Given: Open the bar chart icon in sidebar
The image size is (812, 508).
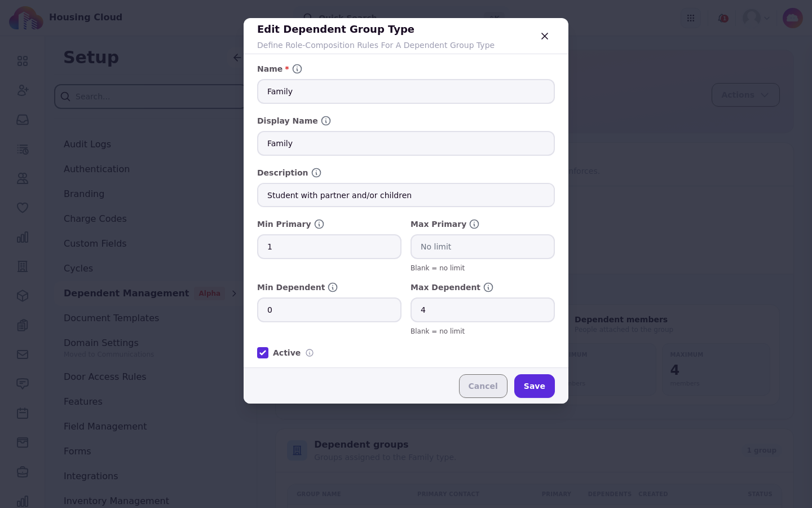Looking at the screenshot, I should (23, 237).
